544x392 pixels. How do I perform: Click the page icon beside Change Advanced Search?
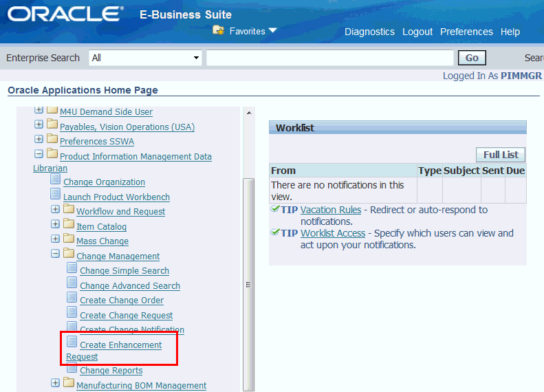[x=72, y=283]
